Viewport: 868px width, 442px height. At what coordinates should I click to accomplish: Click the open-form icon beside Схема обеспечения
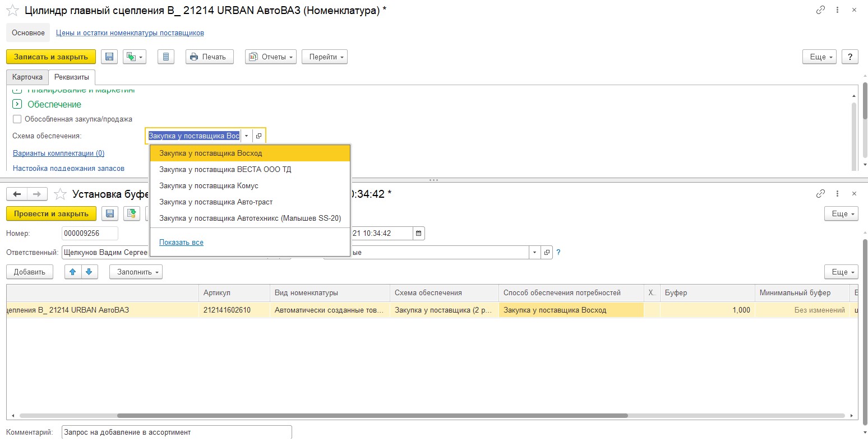[258, 136]
